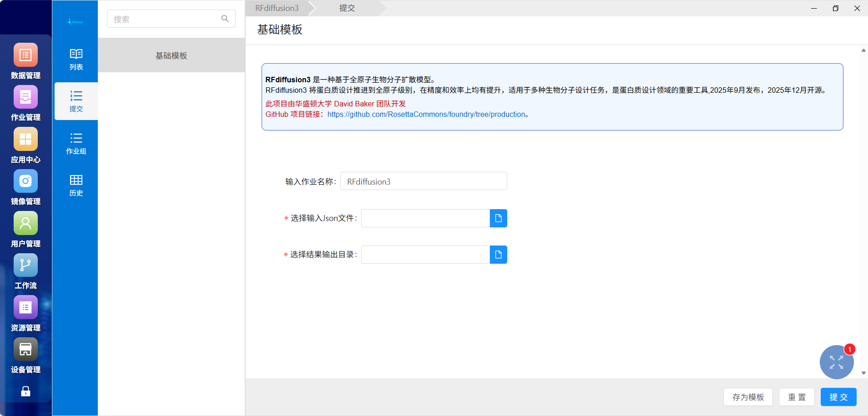
Task: Choose the 基础模板 template in the list
Action: [172, 55]
